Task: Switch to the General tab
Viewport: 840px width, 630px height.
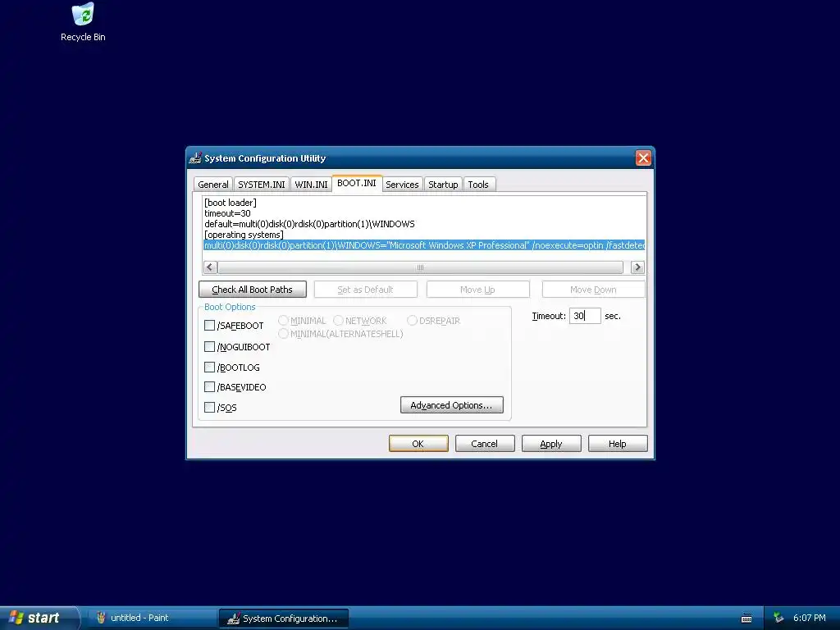Action: pos(213,185)
